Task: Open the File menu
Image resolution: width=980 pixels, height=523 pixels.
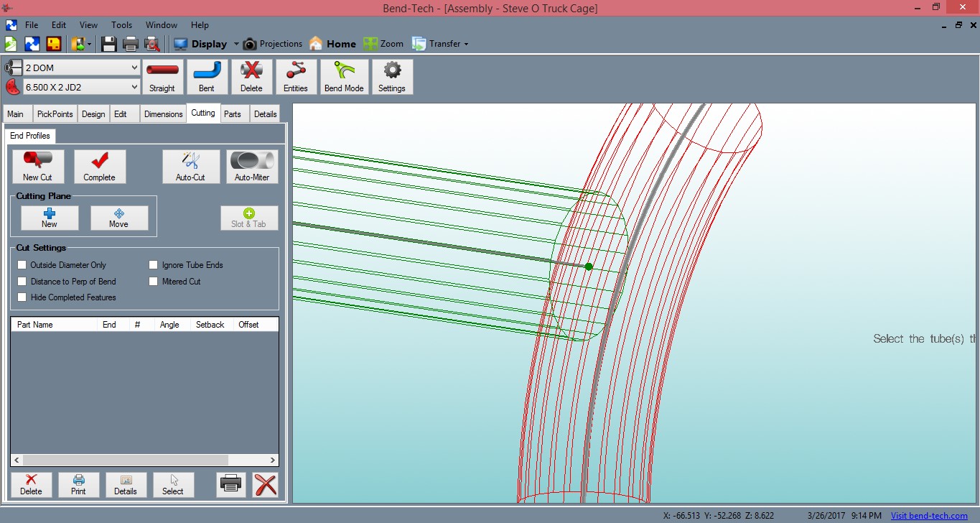Action: coord(32,25)
